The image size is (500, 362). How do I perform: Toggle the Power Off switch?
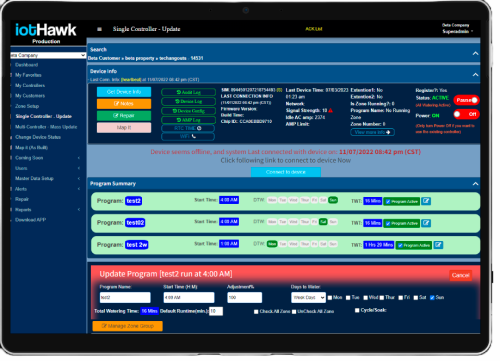(466, 114)
